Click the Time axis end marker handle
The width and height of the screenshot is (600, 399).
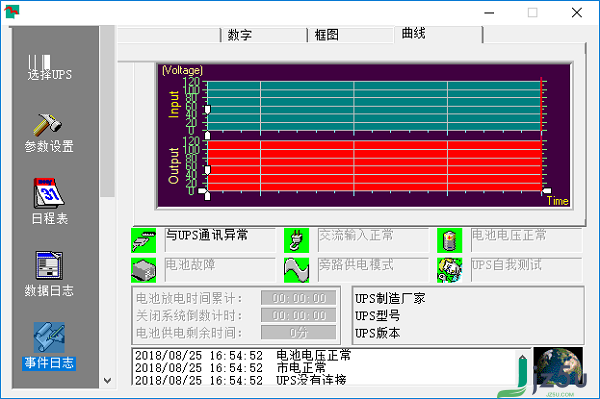click(x=547, y=191)
